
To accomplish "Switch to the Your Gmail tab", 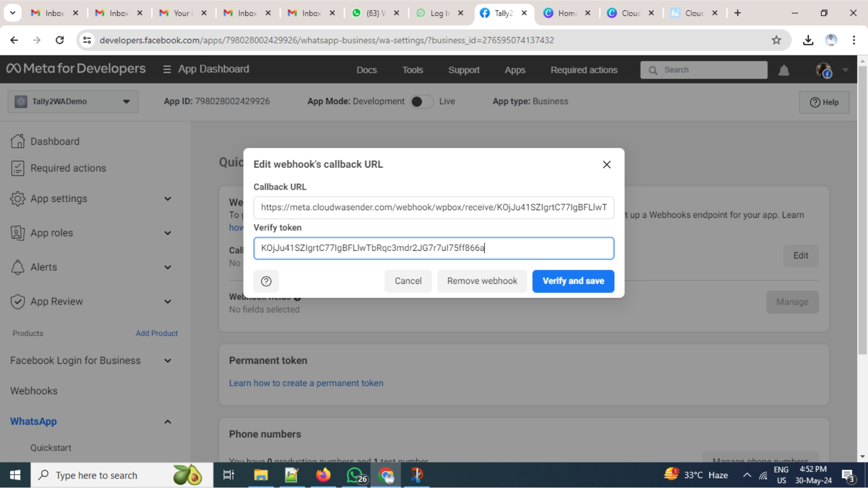I will [x=183, y=13].
